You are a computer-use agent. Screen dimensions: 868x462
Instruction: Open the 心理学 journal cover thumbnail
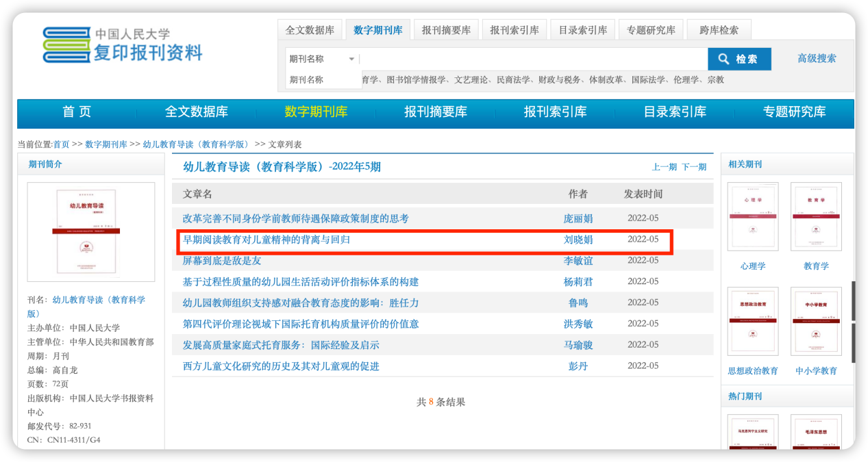click(x=753, y=216)
